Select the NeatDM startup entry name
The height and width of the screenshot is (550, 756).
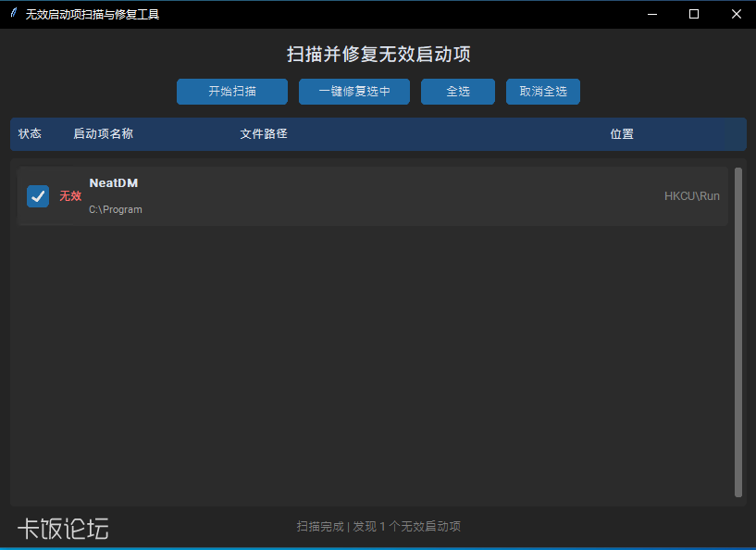click(114, 182)
